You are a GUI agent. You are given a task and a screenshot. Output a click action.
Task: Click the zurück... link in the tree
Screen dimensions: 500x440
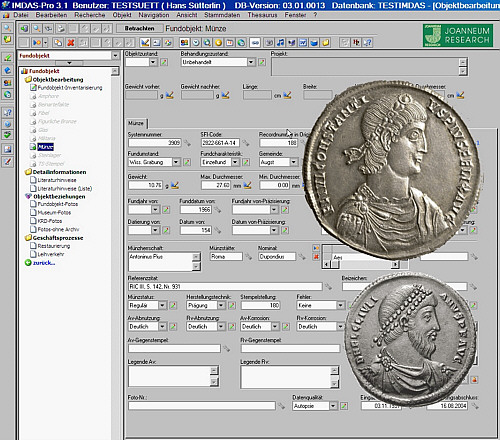43,263
